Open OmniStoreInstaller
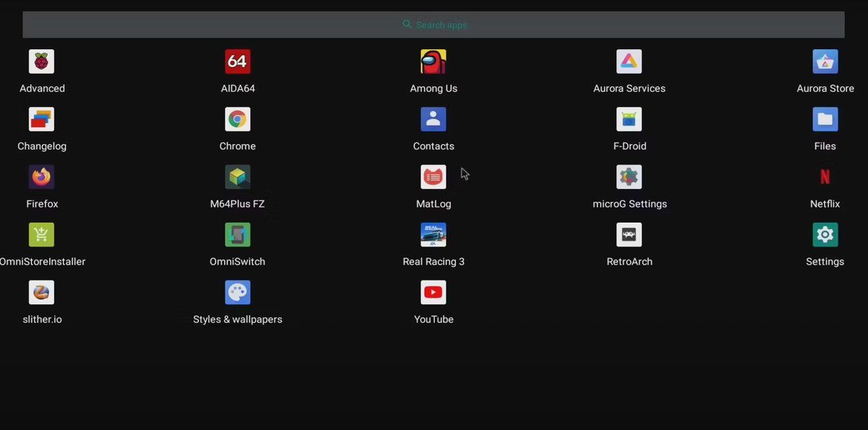This screenshot has width=868, height=430. coord(41,235)
